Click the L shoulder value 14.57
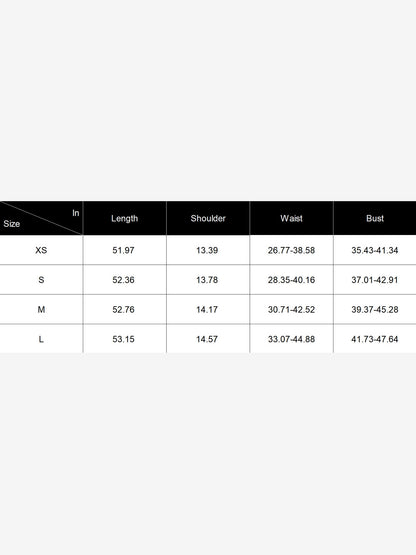 [x=207, y=339]
